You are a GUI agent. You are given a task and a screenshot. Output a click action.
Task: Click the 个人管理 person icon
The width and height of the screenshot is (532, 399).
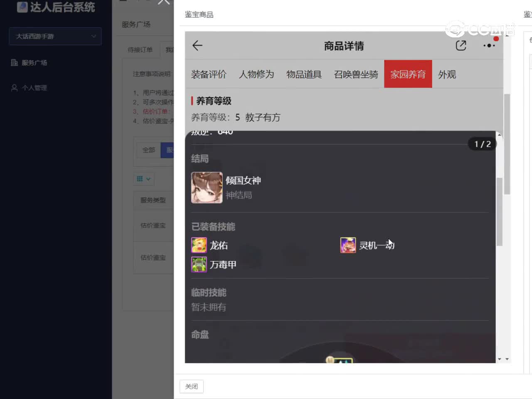pyautogui.click(x=14, y=88)
